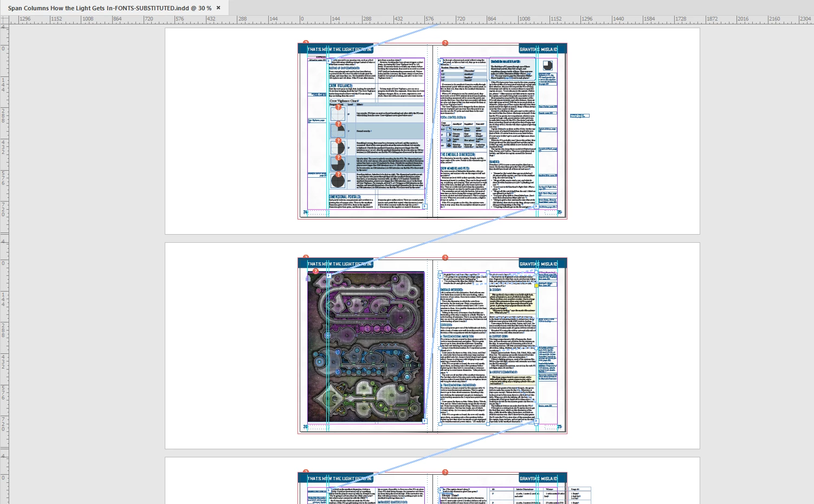Viewport: 814px width, 504px height.
Task: Click GRAVITAS MISLAID header on page 25
Action: [x=539, y=49]
